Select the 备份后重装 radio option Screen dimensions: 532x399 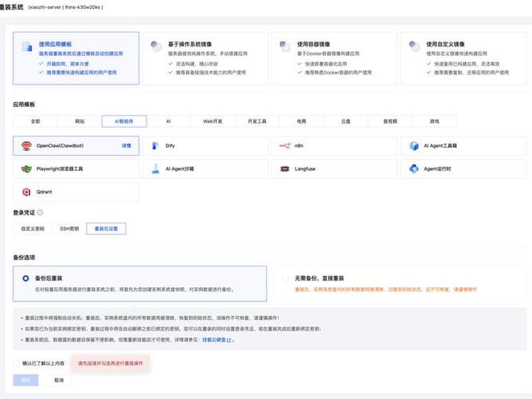[26, 278]
